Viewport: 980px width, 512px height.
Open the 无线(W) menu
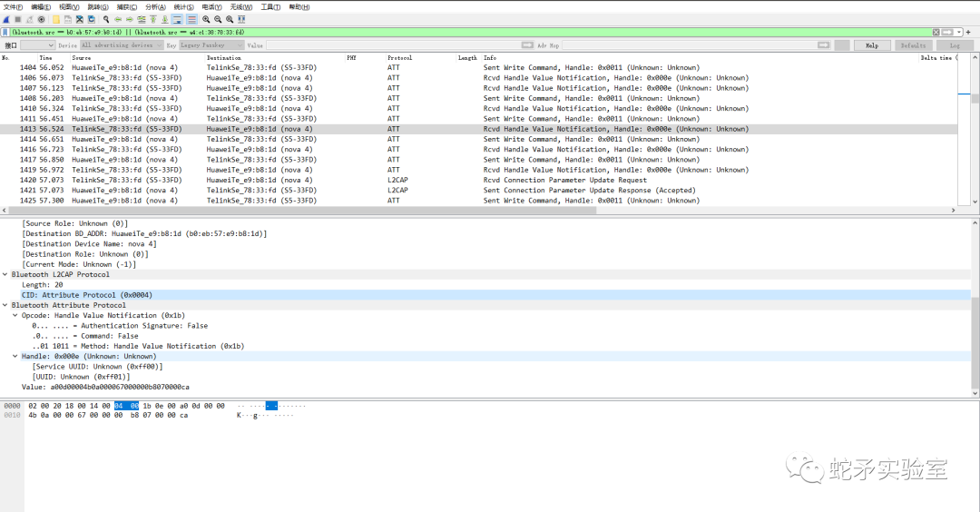[x=241, y=7]
